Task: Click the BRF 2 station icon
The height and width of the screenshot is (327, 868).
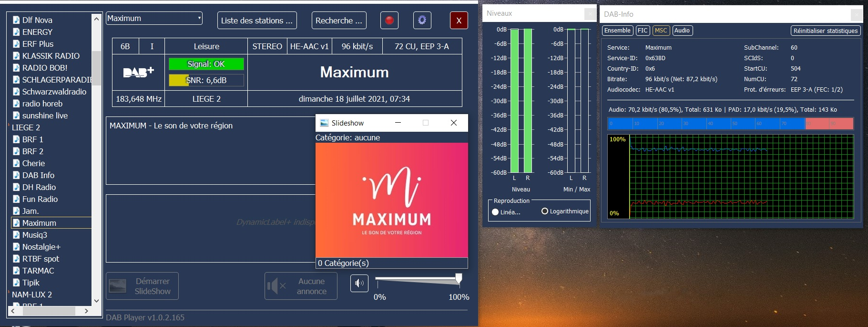Action: [16, 151]
